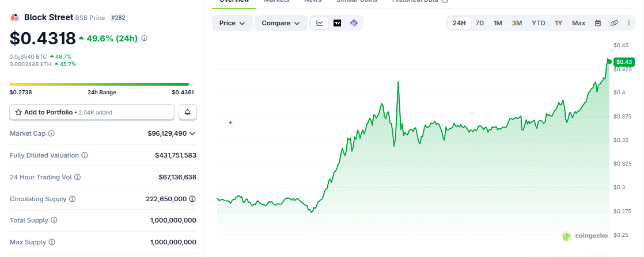Show Market Cap info tooltip
644x257 pixels.
coord(51,133)
